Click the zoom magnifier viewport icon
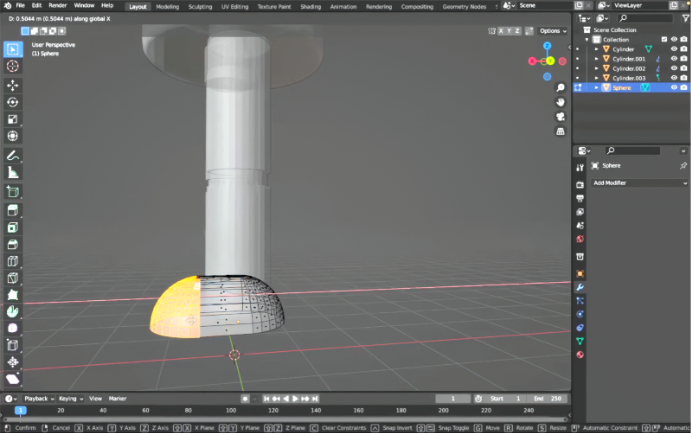This screenshot has height=433, width=691. (x=561, y=88)
